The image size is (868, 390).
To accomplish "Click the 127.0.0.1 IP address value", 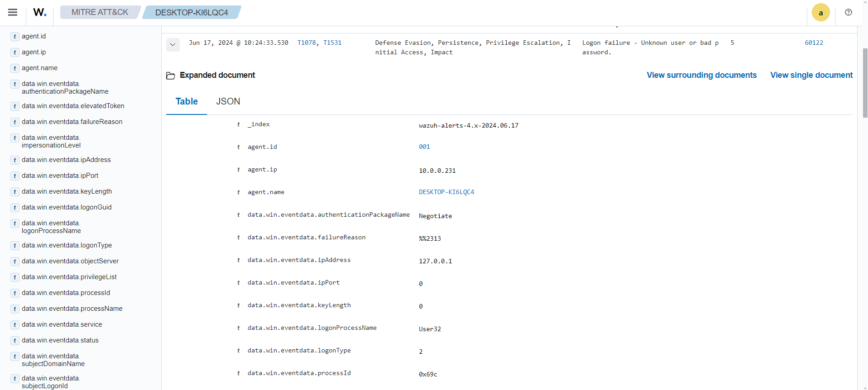I will tap(435, 261).
